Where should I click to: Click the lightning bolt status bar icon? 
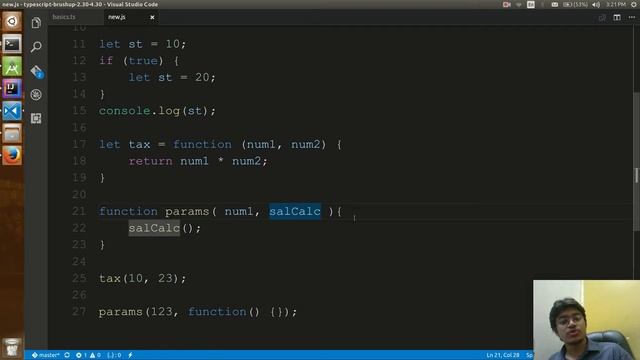pos(130,355)
